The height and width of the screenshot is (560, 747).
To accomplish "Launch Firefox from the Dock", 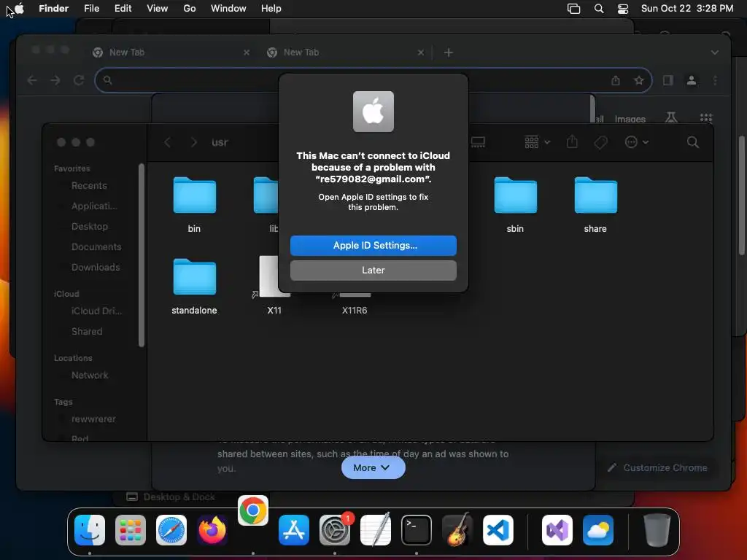I will pos(212,530).
